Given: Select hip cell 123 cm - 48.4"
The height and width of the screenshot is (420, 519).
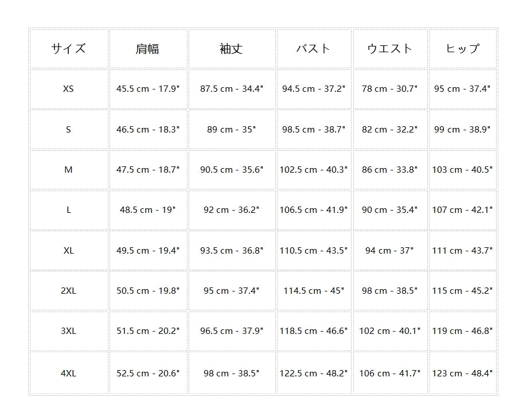Looking at the screenshot, I should (x=462, y=374).
